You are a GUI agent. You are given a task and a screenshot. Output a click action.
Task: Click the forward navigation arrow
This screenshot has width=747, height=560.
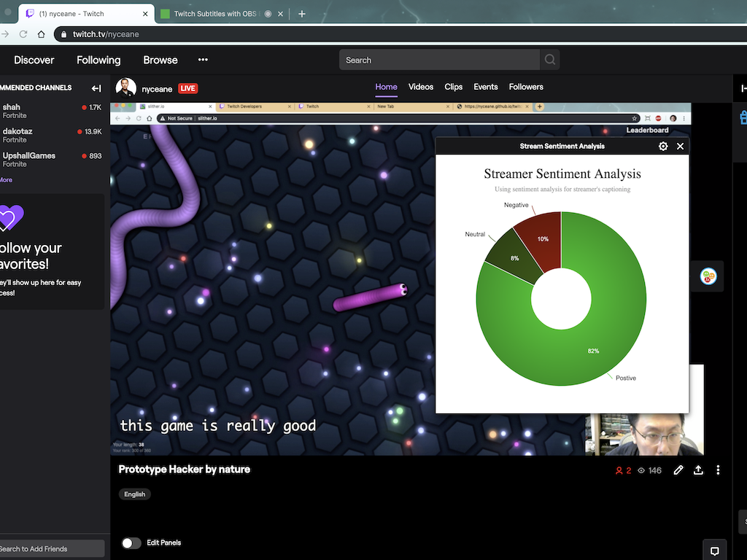coord(5,34)
